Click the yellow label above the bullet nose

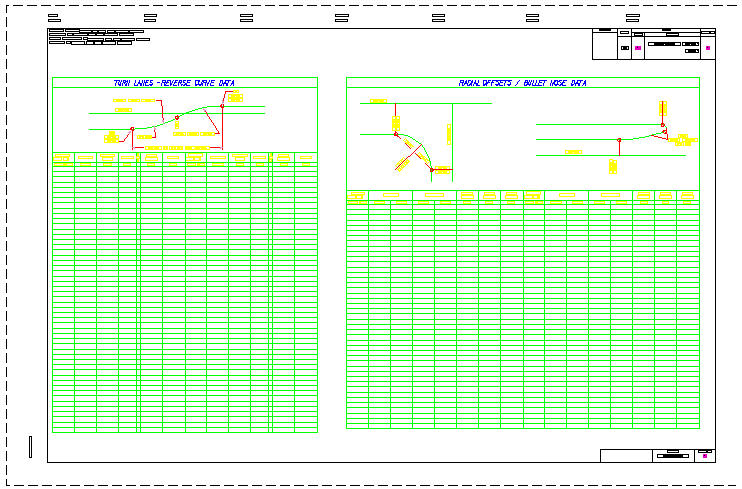(662, 107)
